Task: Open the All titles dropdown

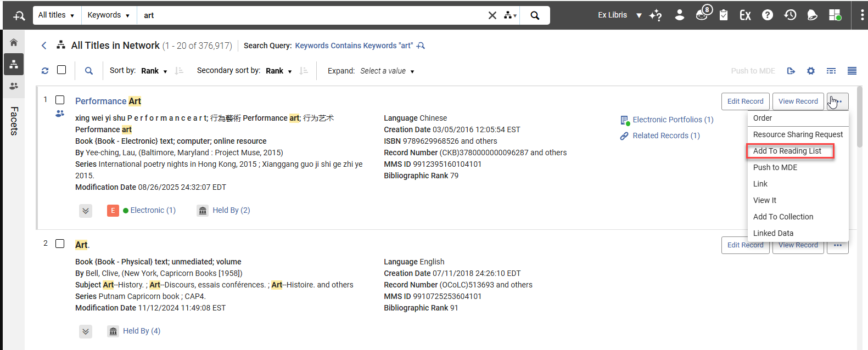Action: pos(57,15)
